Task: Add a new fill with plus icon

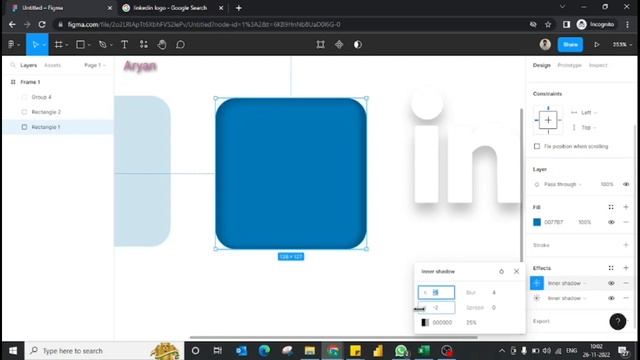Action: pos(626,207)
